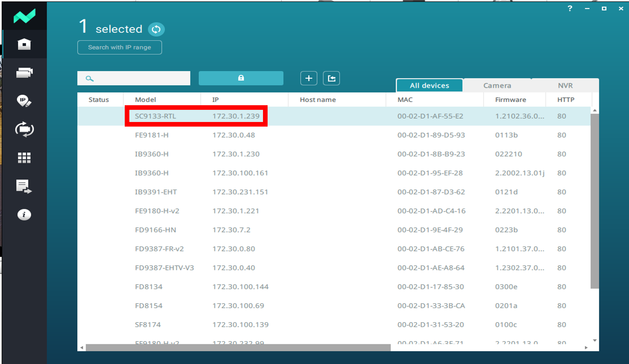Click the scroll down arrow

pos(595,340)
